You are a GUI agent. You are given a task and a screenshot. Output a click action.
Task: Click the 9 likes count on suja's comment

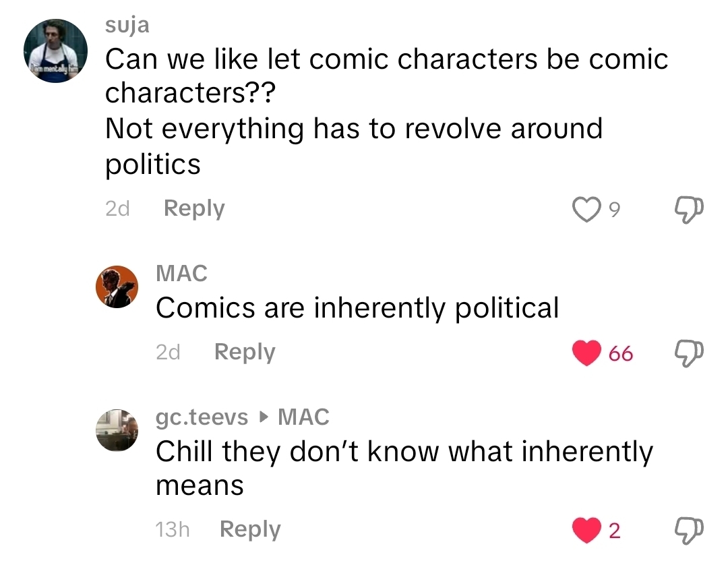pyautogui.click(x=613, y=210)
